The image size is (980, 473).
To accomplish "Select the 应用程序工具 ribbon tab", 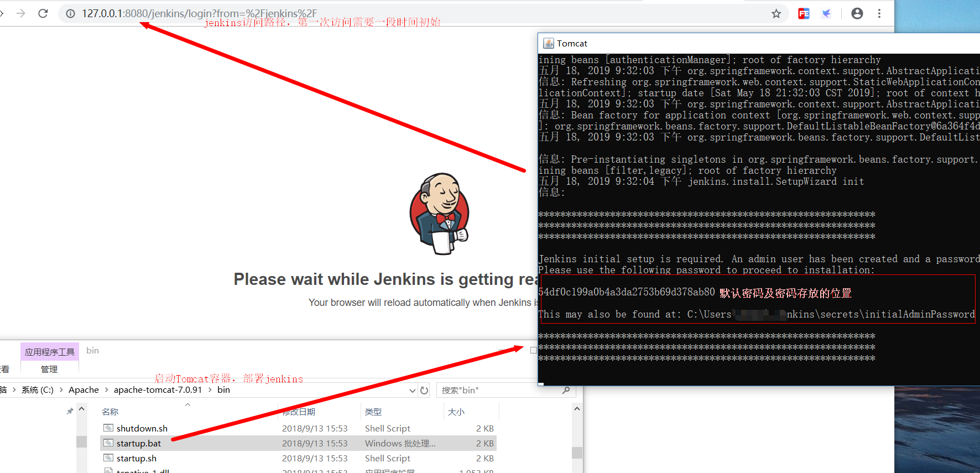I will 50,352.
